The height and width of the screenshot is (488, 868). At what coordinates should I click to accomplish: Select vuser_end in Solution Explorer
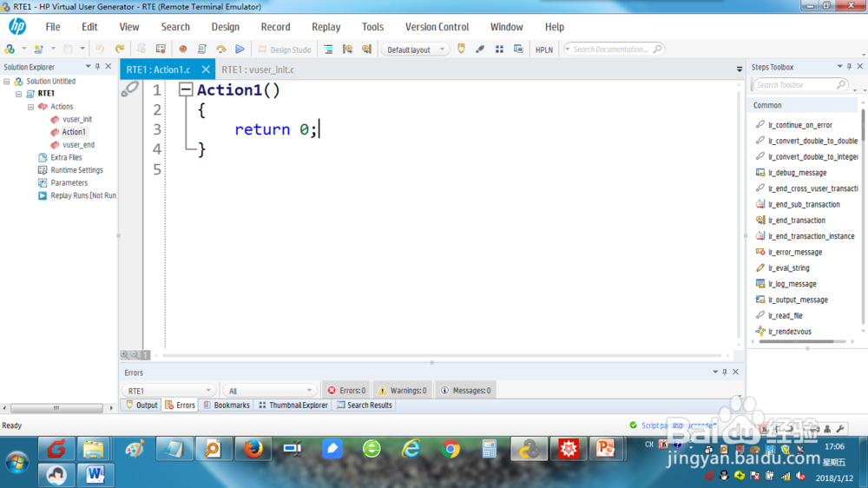[x=78, y=144]
